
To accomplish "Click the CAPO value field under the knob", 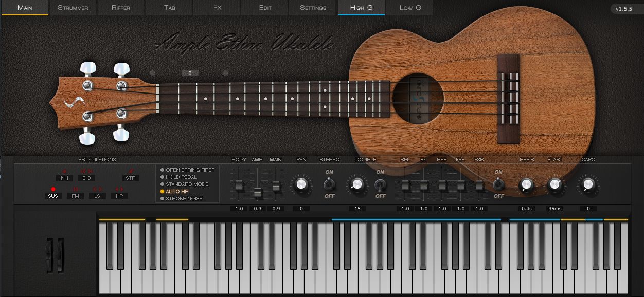I will (x=588, y=209).
